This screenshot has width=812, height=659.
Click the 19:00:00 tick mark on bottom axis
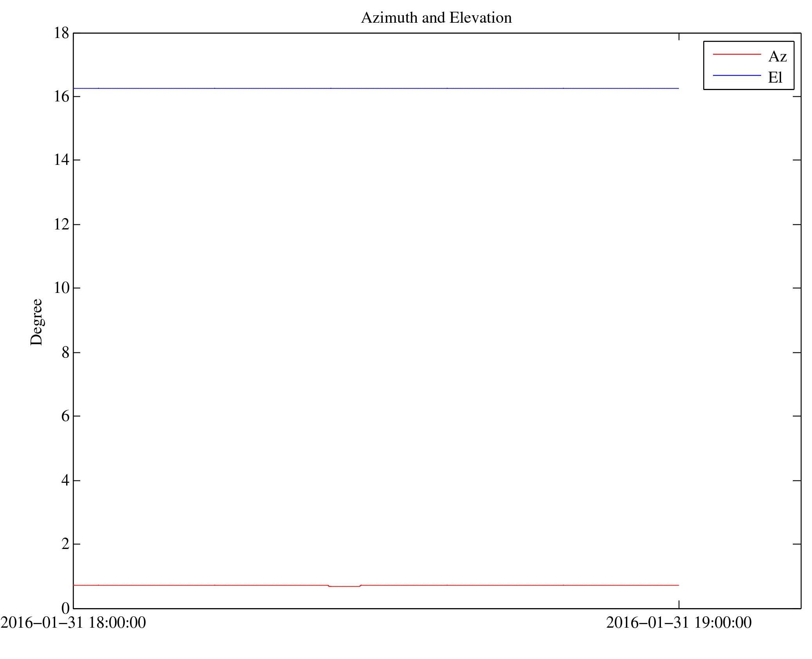click(679, 604)
